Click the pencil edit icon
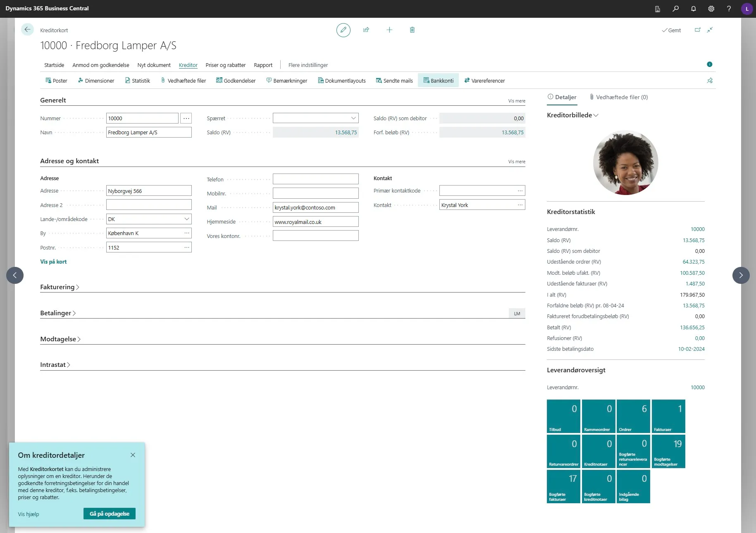This screenshot has width=756, height=533. [343, 30]
